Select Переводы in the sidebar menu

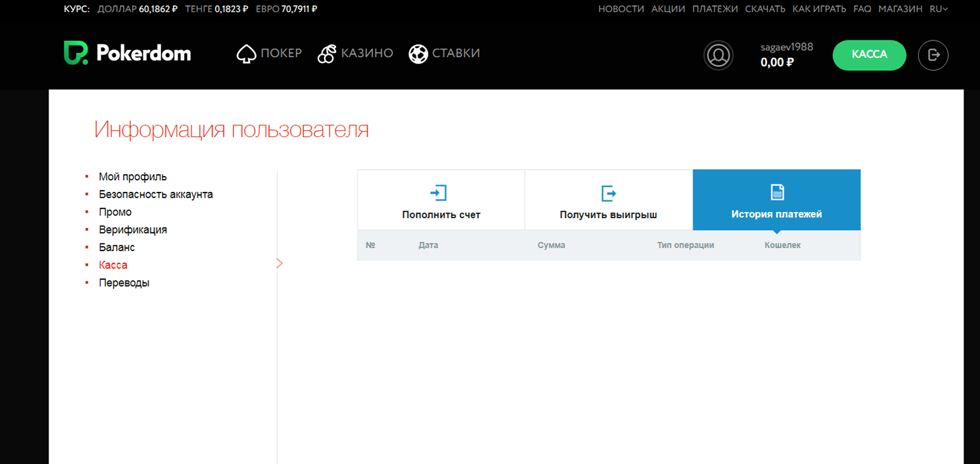(x=124, y=283)
